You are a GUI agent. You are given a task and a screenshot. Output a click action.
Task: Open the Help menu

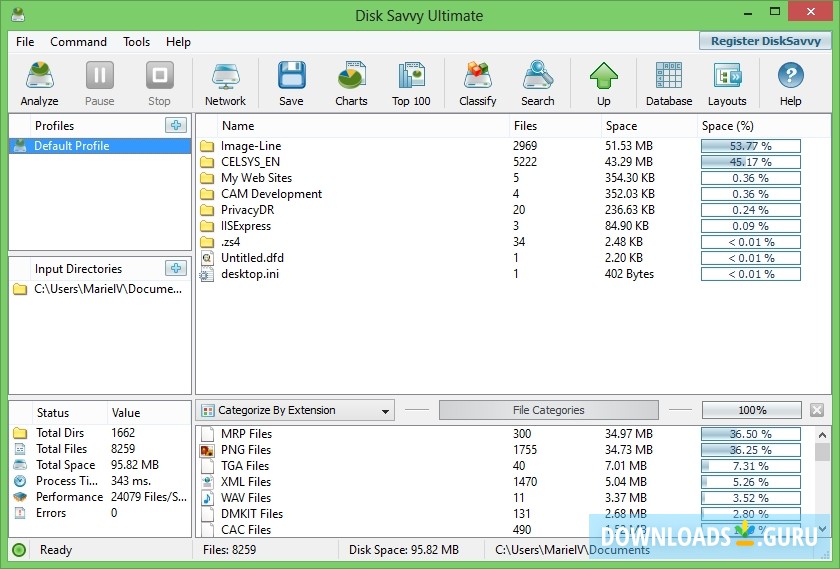point(178,42)
